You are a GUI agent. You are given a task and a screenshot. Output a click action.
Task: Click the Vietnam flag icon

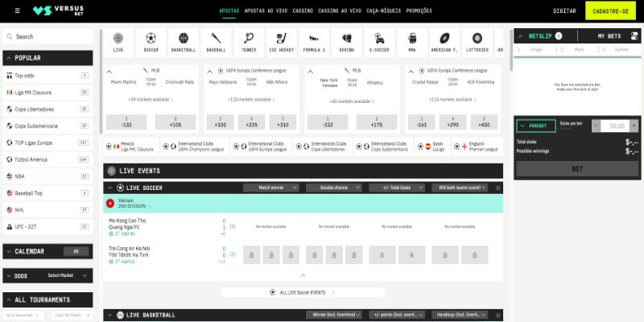click(110, 204)
